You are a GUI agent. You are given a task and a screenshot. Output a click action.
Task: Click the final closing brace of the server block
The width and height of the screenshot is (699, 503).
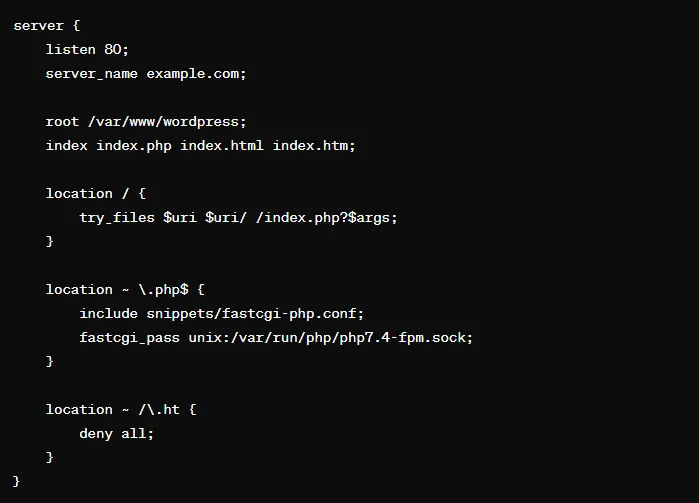[x=17, y=481]
